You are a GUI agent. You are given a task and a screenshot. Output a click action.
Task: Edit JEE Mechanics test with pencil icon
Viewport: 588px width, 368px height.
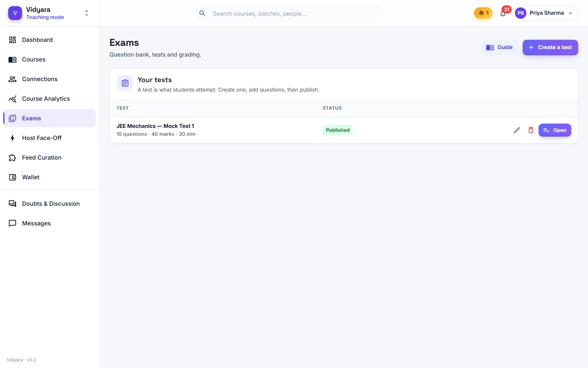517,130
